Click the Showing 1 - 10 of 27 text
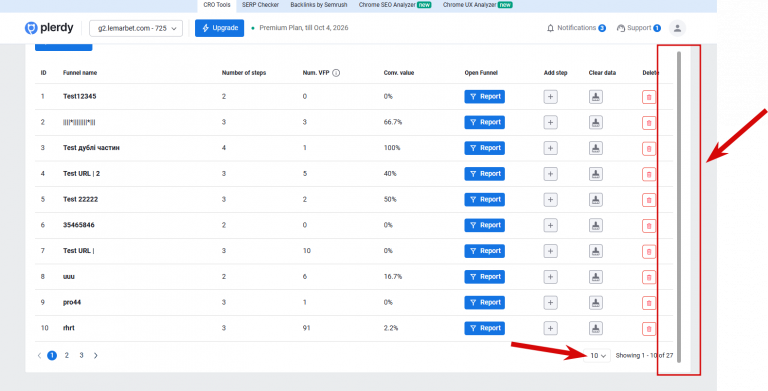 pyautogui.click(x=644, y=356)
